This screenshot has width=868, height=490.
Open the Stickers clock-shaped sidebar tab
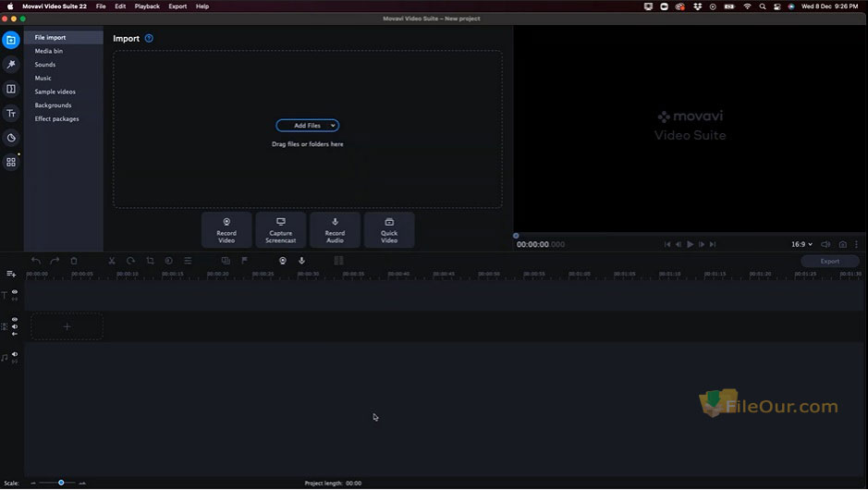(x=10, y=138)
